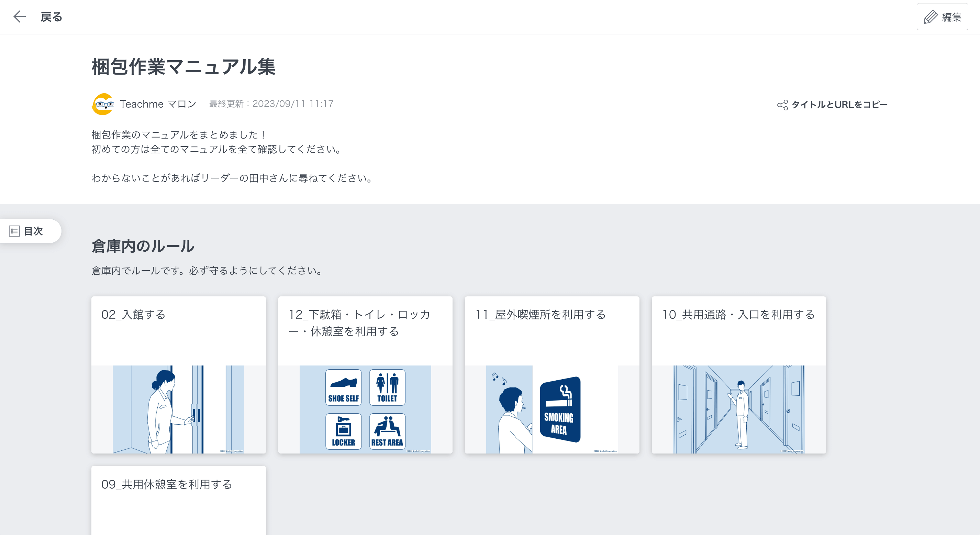980x535 pixels.
Task: Open the 12_下駄箱・トイレ・ロッカー・休憩室を利用する manual
Action: [365, 375]
